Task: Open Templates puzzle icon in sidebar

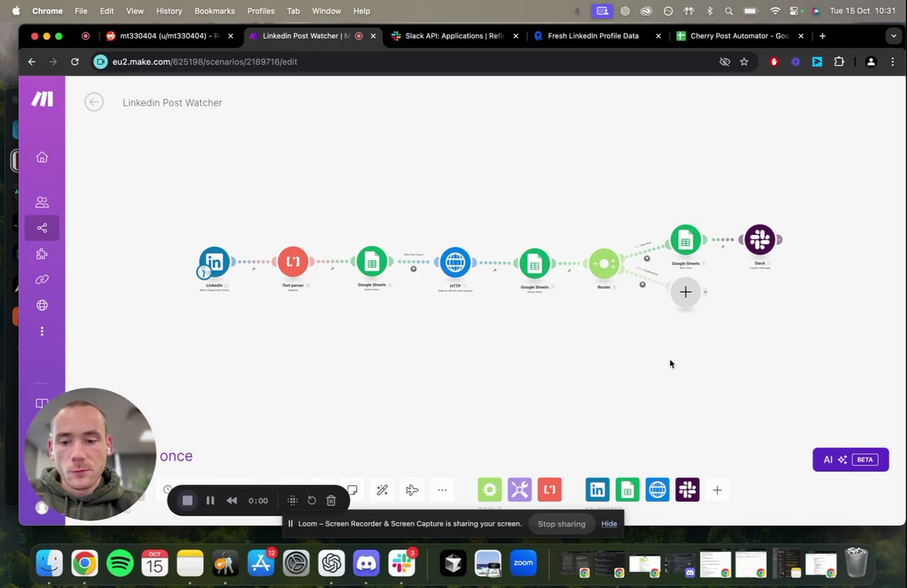Action: click(42, 254)
